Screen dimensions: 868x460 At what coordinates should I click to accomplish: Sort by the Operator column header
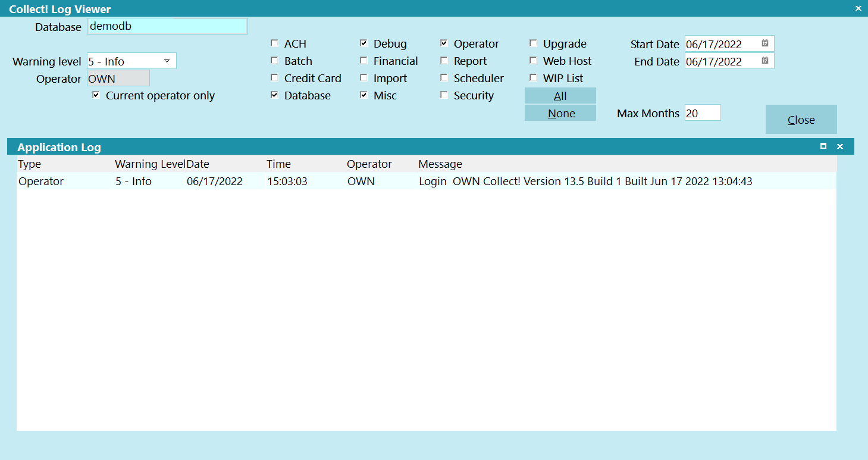369,164
